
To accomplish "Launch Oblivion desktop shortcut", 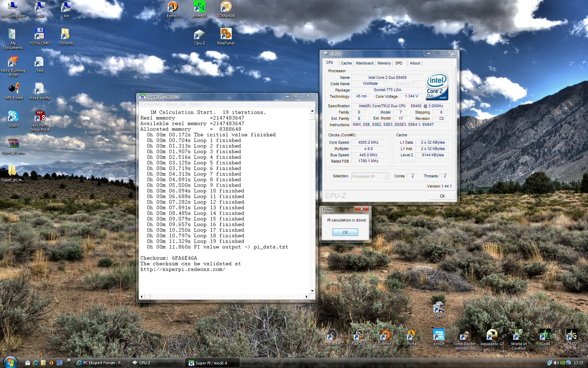I will (332, 338).
